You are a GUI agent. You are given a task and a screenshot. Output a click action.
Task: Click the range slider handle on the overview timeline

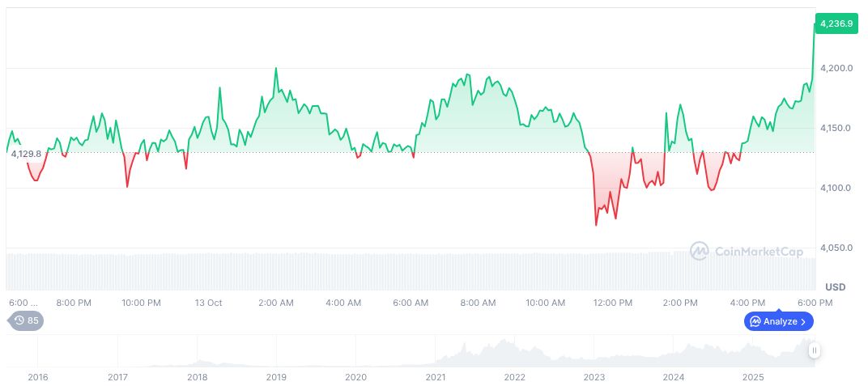[814, 350]
